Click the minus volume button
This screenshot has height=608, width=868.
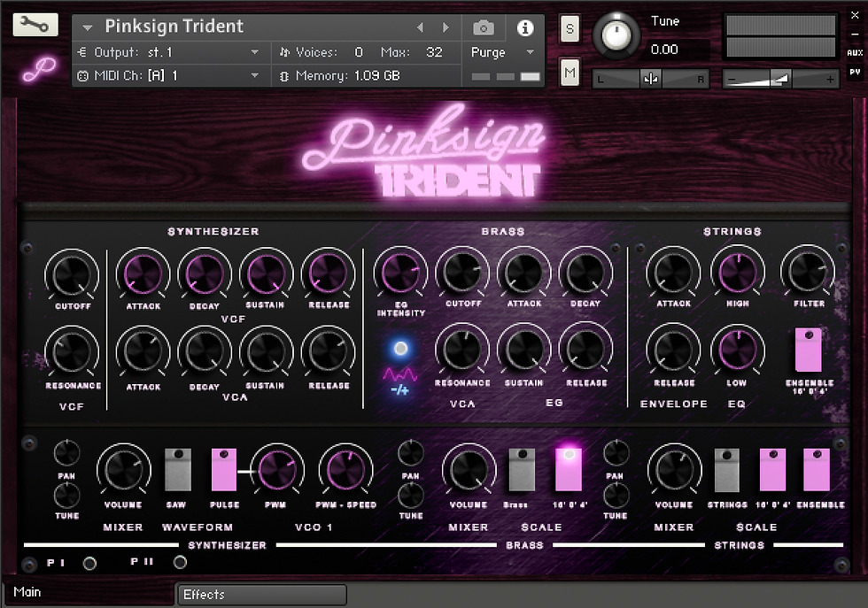click(732, 80)
